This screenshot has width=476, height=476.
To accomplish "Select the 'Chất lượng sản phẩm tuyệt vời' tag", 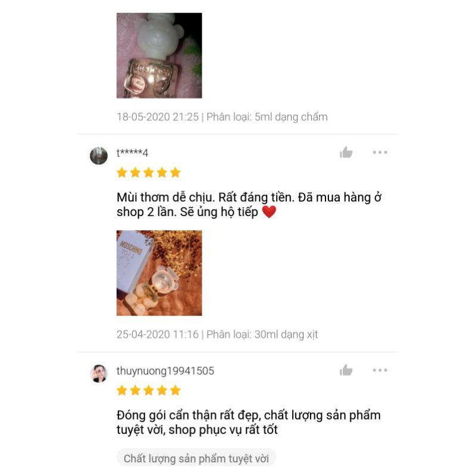I will pyautogui.click(x=196, y=458).
